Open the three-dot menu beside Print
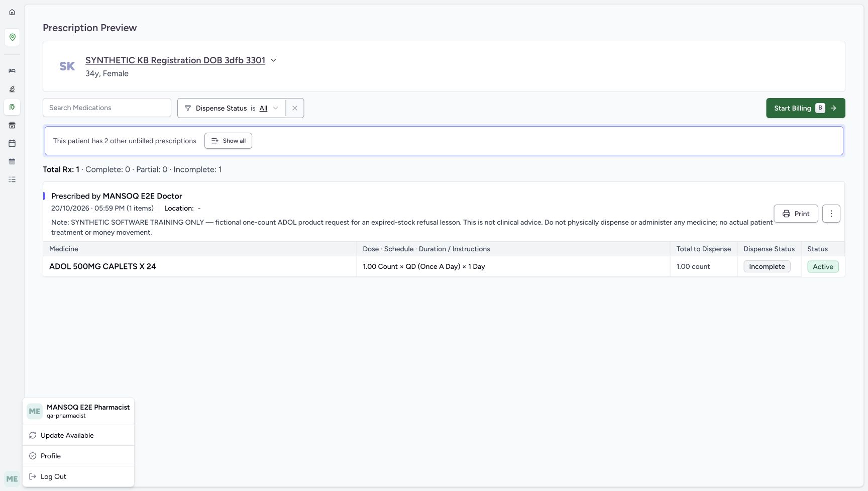Viewport: 868px width, 491px height. tap(831, 214)
